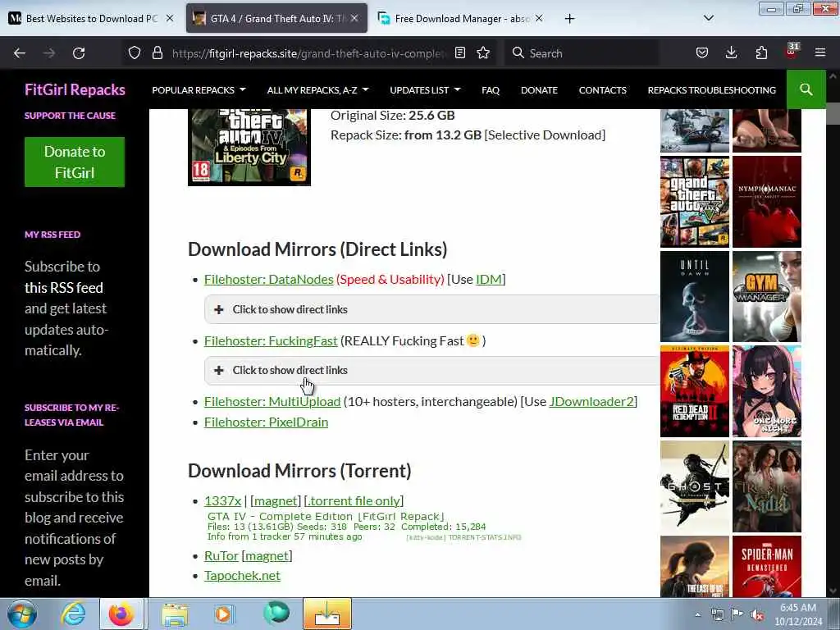Open the this RSS feed link
Screen dimensions: 840x630
point(64,288)
